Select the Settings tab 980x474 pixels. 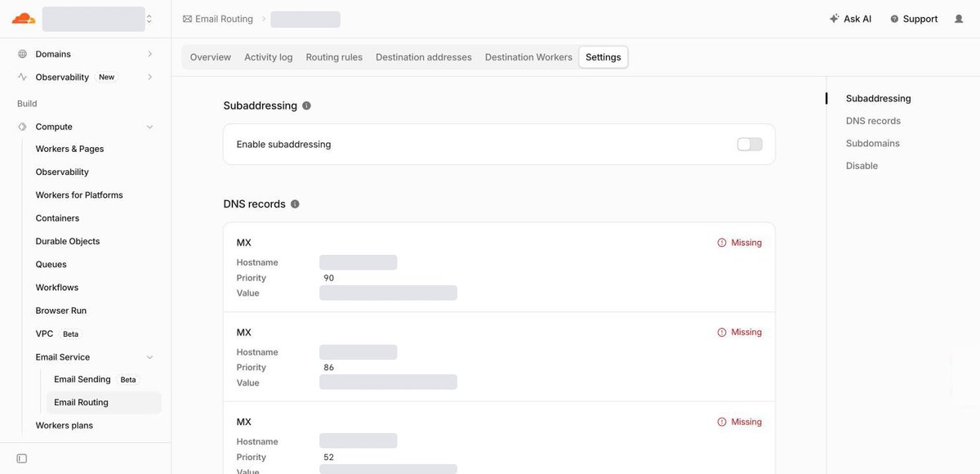pyautogui.click(x=604, y=57)
